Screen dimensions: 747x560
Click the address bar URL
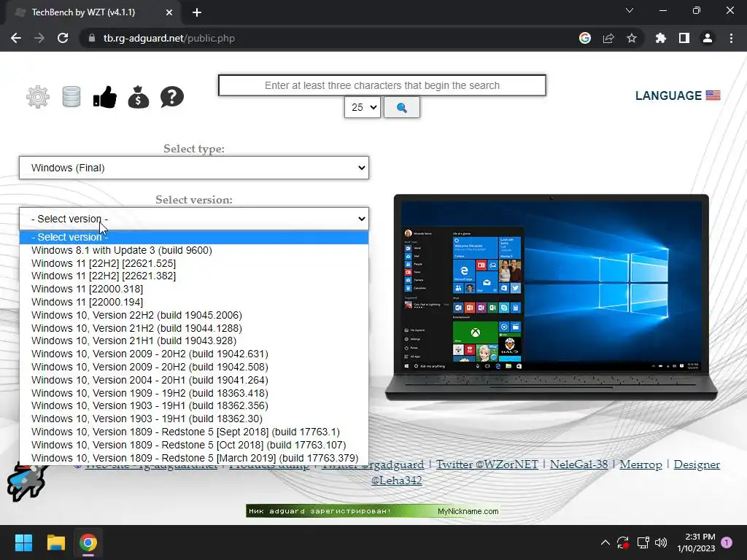(x=169, y=38)
